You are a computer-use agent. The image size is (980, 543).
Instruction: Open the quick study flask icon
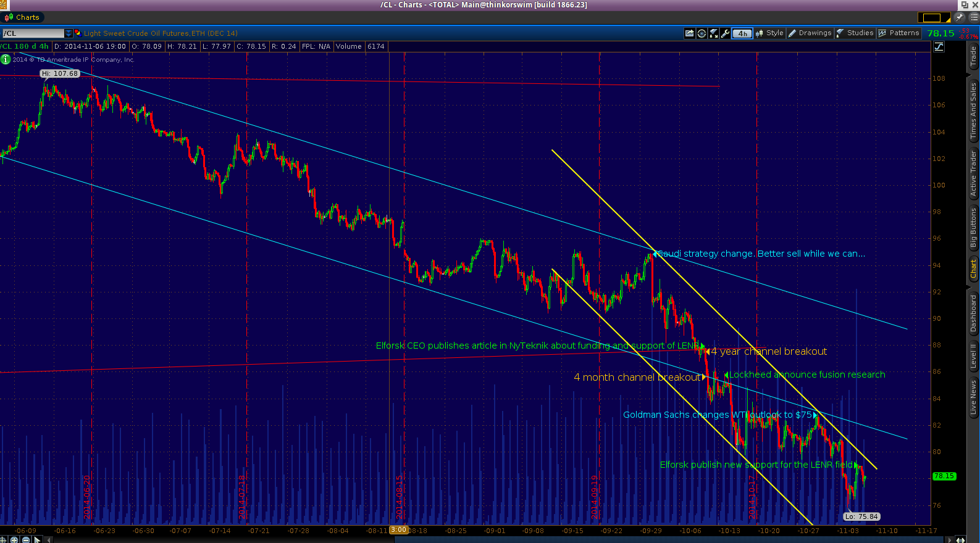coord(714,33)
